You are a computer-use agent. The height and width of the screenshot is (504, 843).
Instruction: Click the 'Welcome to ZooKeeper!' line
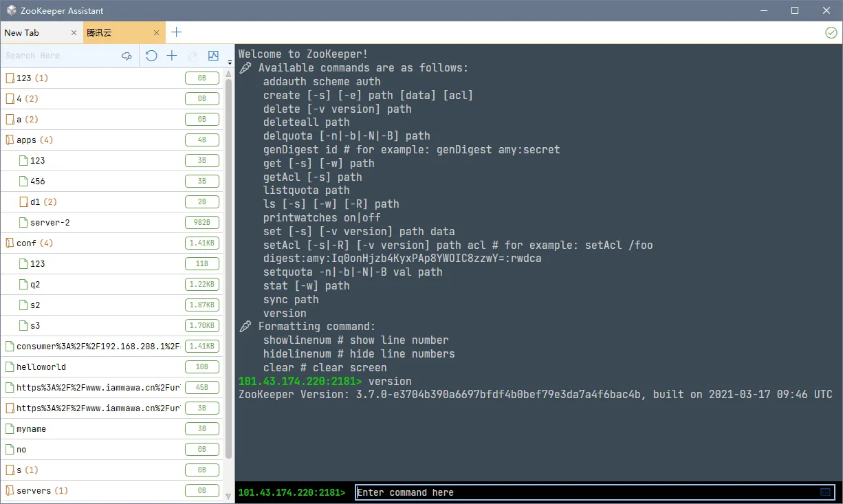pyautogui.click(x=303, y=54)
